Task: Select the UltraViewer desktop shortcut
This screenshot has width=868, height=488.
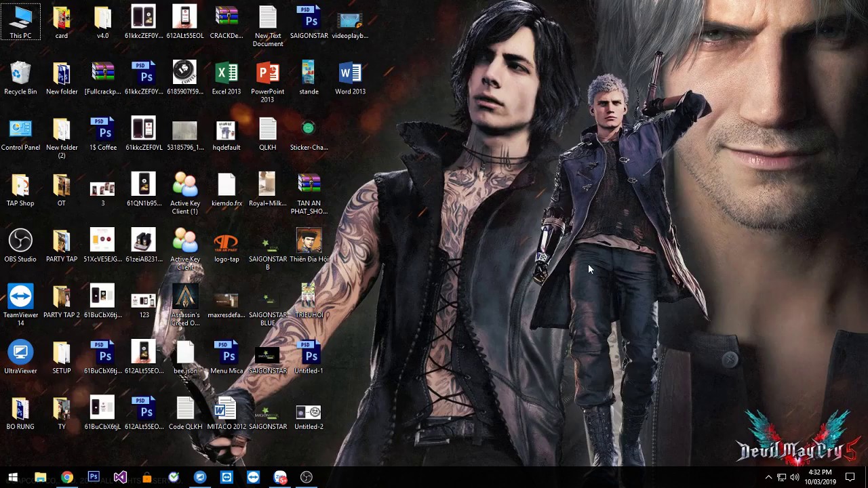Action: pyautogui.click(x=20, y=358)
